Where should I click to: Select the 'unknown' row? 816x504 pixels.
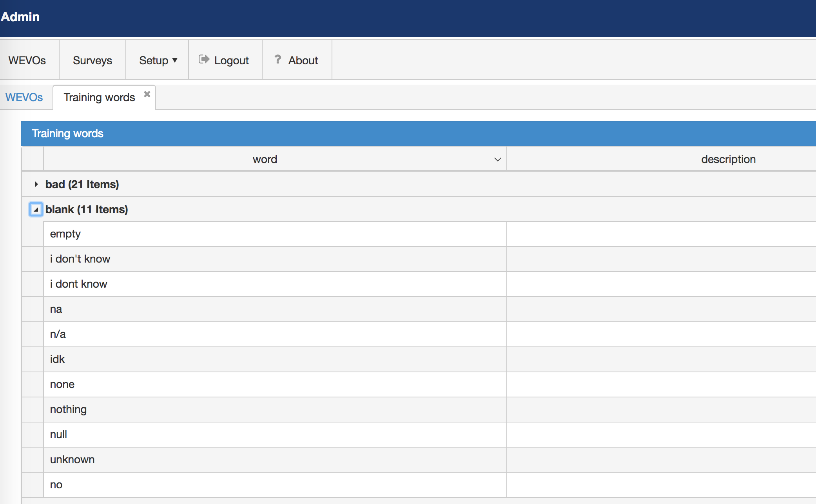click(x=419, y=460)
